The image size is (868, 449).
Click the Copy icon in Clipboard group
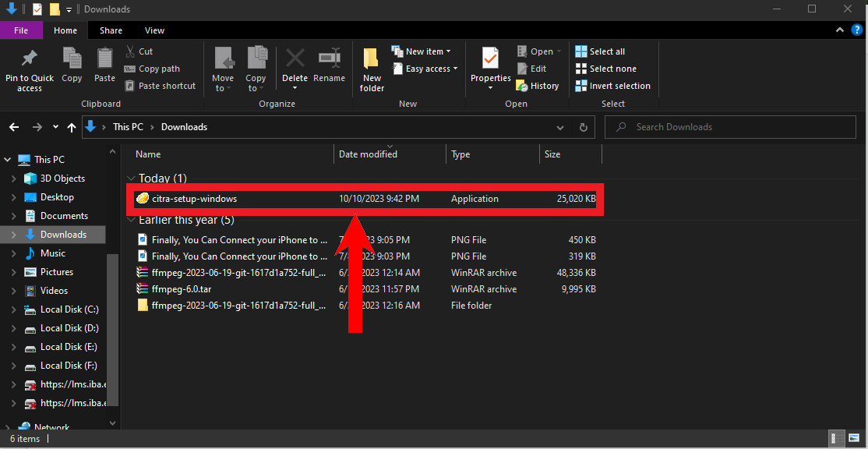(x=72, y=65)
